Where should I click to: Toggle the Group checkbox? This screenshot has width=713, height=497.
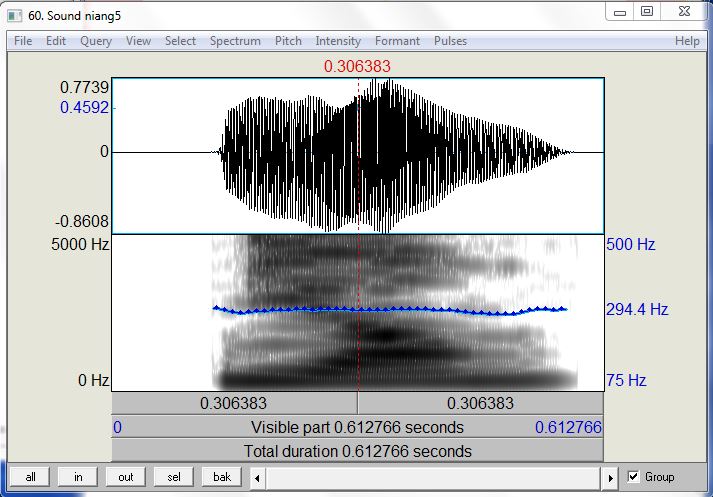633,477
